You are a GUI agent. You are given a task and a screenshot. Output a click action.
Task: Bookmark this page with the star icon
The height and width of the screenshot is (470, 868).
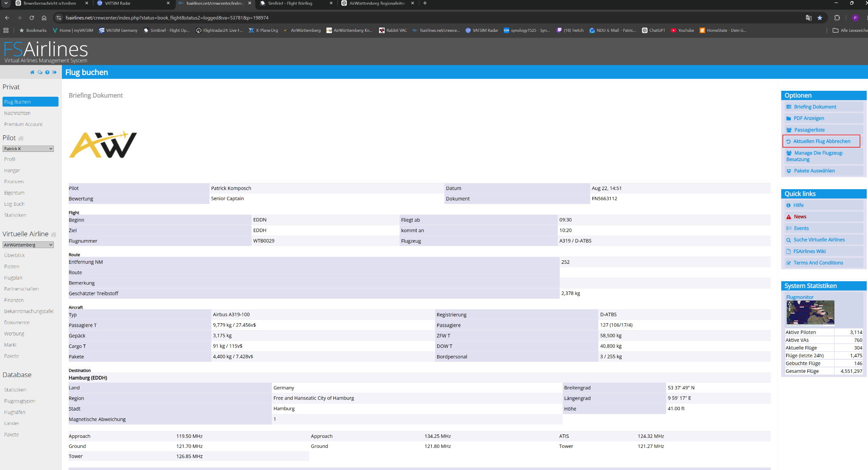tap(820, 18)
